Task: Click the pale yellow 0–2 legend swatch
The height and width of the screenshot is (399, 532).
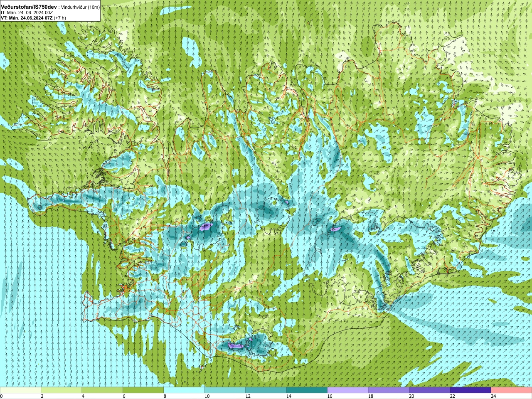Action: click(x=20, y=390)
